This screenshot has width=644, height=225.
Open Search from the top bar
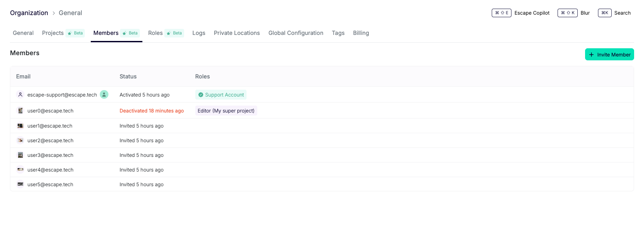tap(622, 13)
